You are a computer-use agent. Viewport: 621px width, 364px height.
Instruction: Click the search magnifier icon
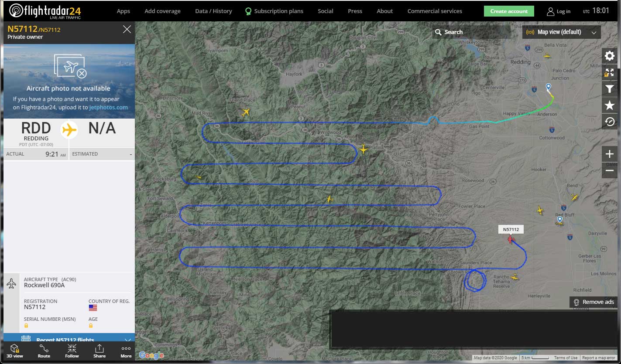click(438, 32)
